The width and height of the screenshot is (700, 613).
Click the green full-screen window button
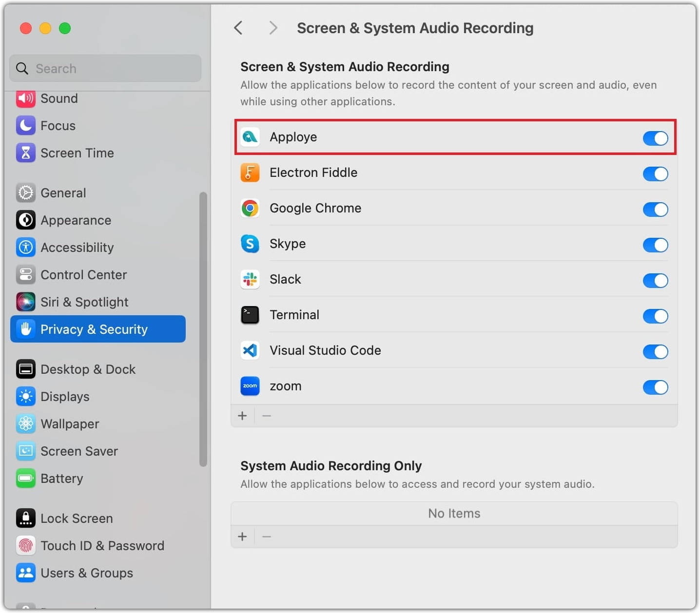pos(65,28)
